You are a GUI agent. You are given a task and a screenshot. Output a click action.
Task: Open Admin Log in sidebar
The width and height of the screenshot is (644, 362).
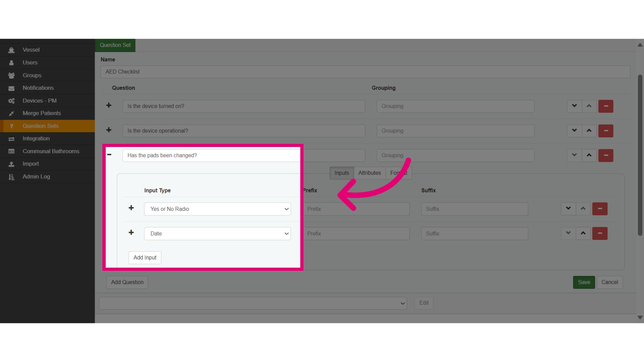pyautogui.click(x=47, y=177)
